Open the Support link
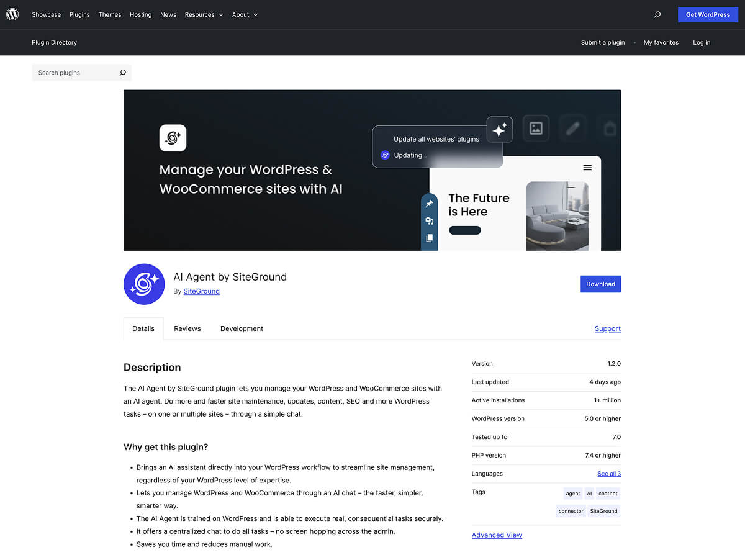Viewport: 745px width, 560px height. tap(608, 328)
